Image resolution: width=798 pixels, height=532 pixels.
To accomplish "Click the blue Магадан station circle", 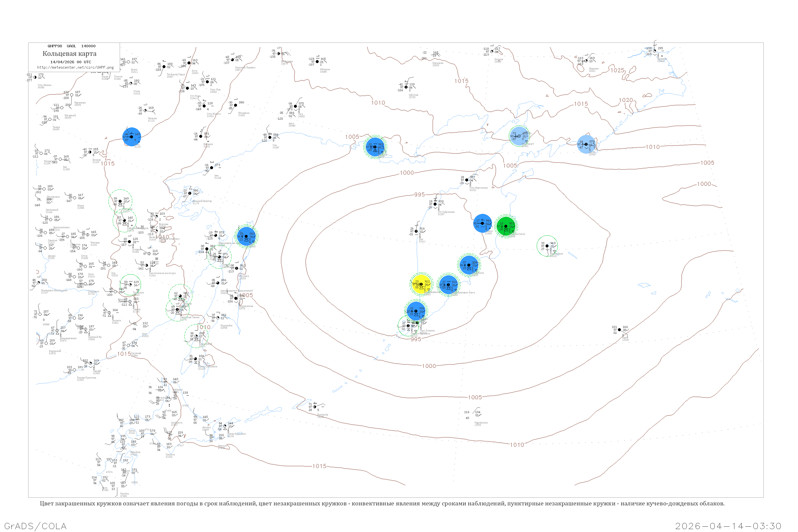I will pyautogui.click(x=375, y=147).
